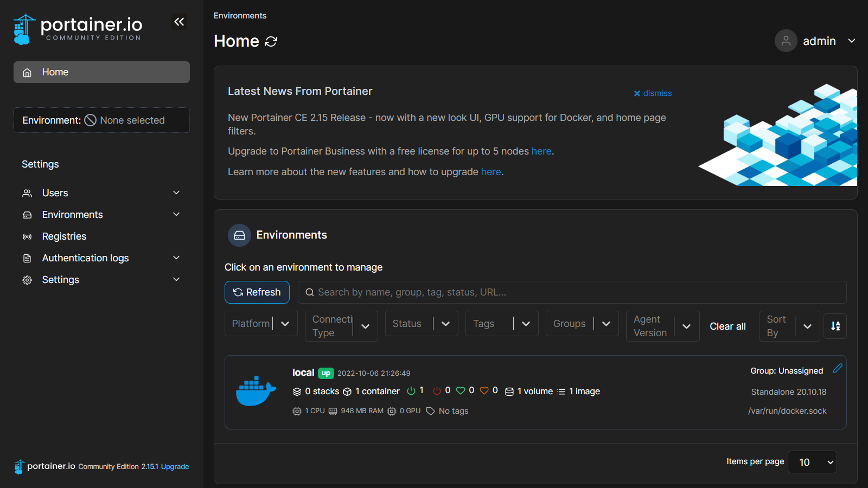
Task: Open Registries in the sidebar
Action: tap(64, 236)
